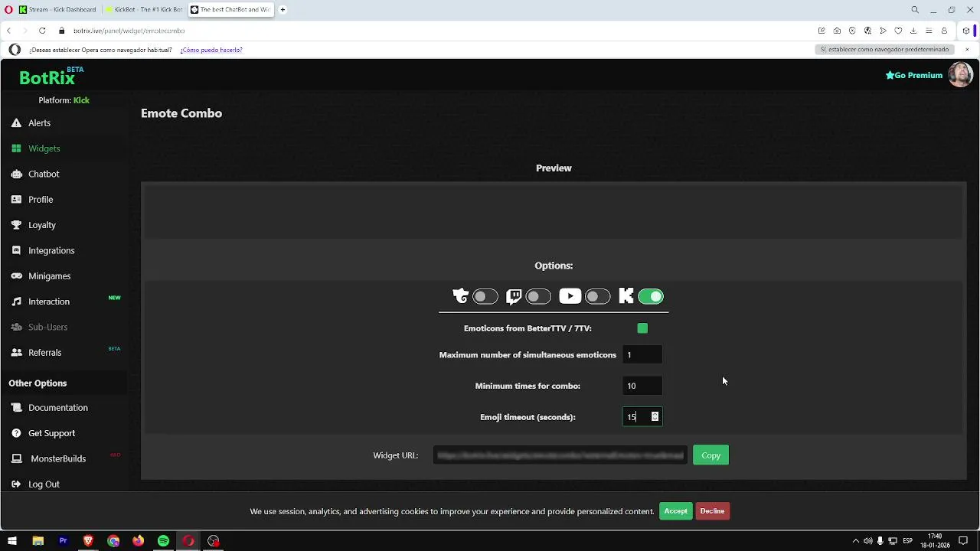980x551 pixels.
Task: Click the Emoji timeout spinner arrows
Action: tap(655, 417)
